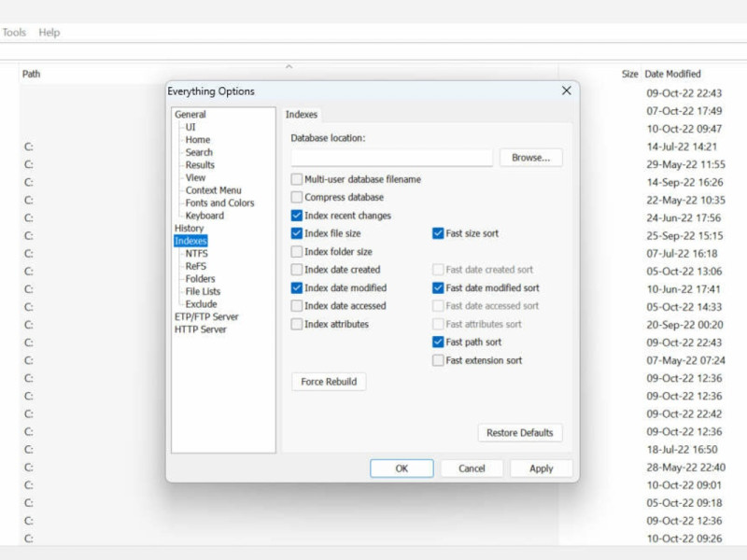Select the row dated 14-Jul-22 14:21
Screen dimensions: 747x560
point(682,147)
